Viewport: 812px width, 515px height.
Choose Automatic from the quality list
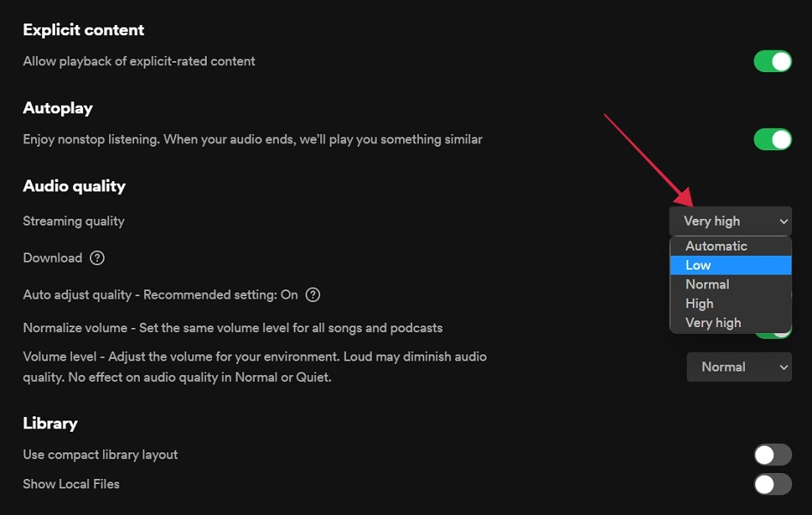pos(730,246)
